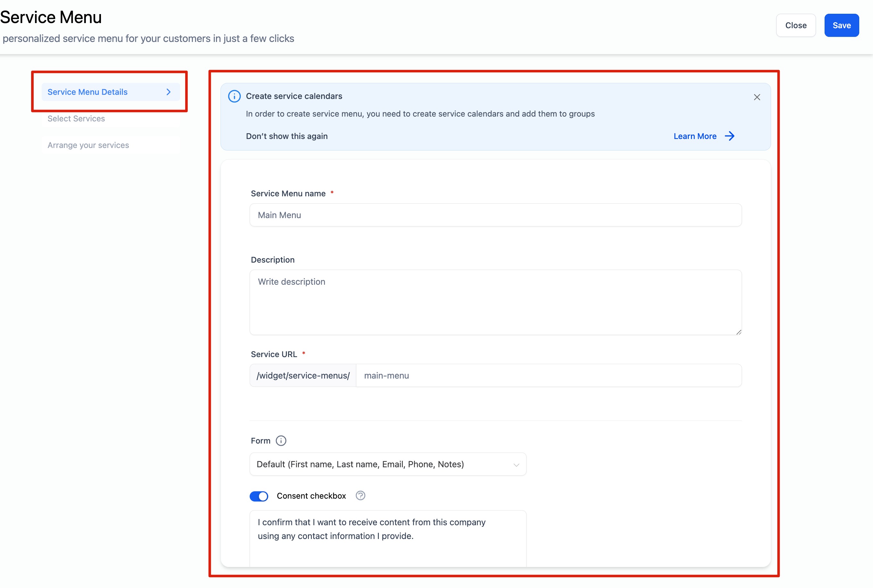Viewport: 873px width, 588px height.
Task: Click the Consent checkbox help icon
Action: tap(360, 496)
